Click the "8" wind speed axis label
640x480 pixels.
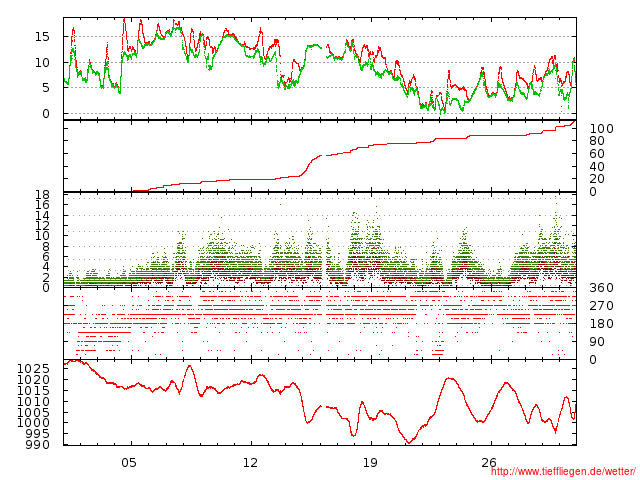(x=46, y=247)
